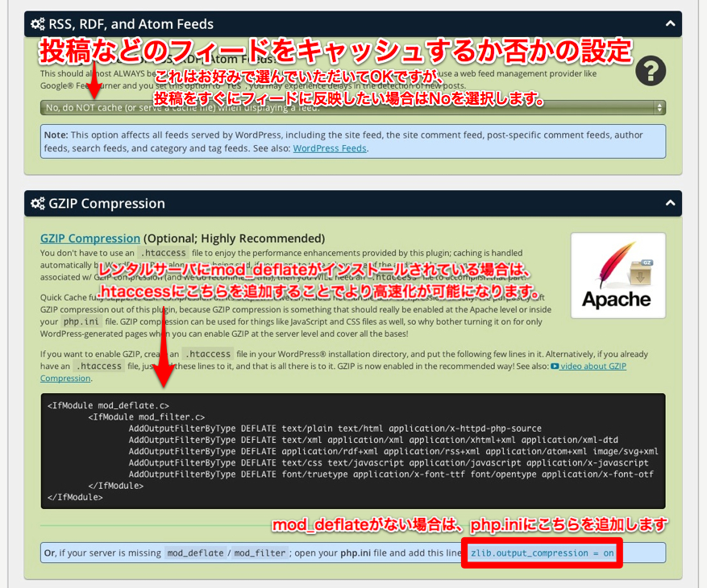Image resolution: width=707 pixels, height=588 pixels.
Task: Click the font/truetype AddOutputFilterByType line
Action: click(x=391, y=474)
